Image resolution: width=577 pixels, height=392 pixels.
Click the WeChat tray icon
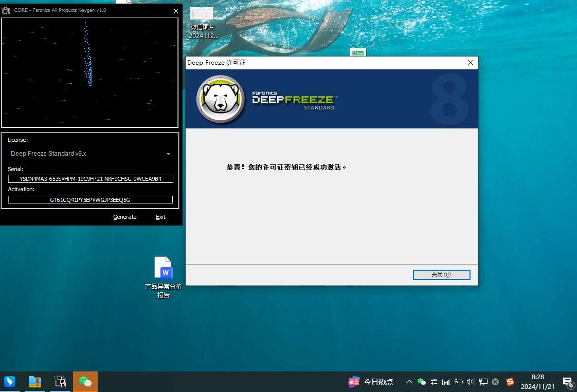[x=422, y=382]
